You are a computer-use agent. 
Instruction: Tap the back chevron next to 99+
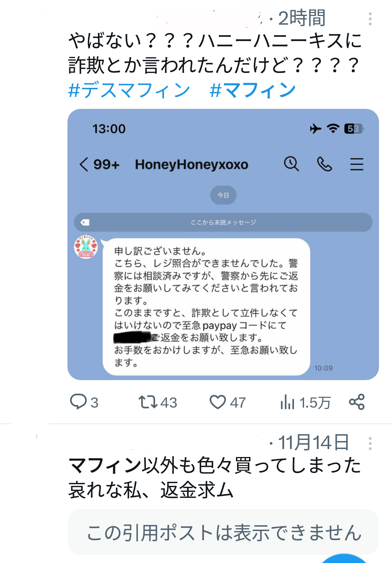click(83, 164)
